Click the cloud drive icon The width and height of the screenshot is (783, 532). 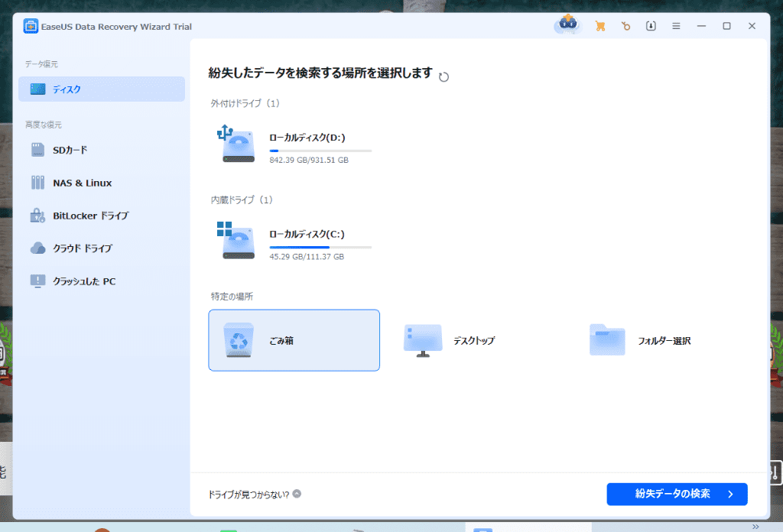pyautogui.click(x=37, y=248)
